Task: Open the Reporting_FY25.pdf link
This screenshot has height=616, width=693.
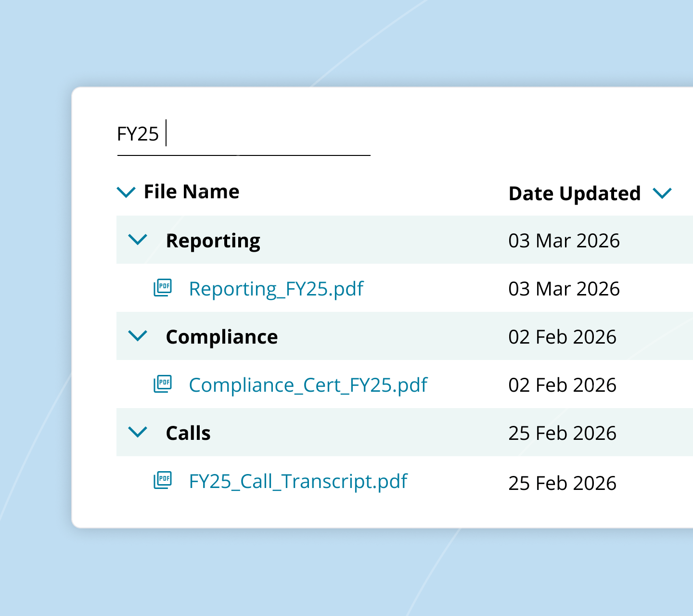Action: [276, 289]
